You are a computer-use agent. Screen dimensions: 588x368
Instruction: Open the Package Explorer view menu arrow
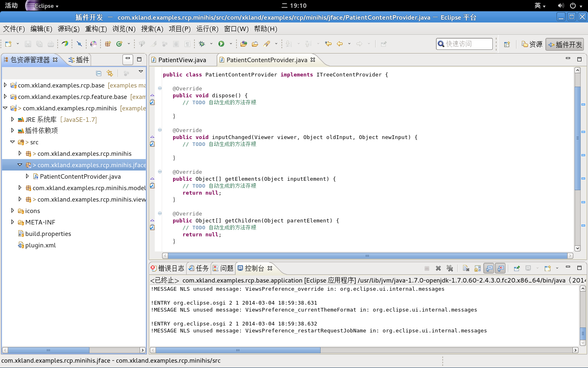tap(141, 72)
